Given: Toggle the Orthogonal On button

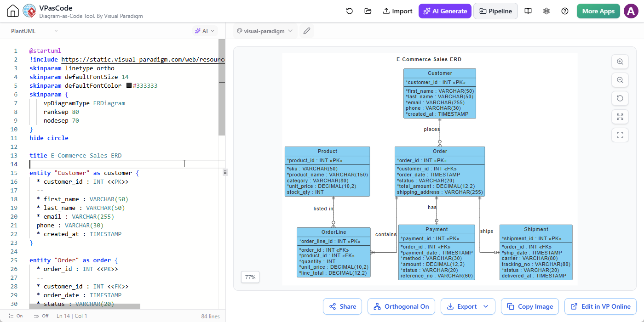Looking at the screenshot, I should click(x=402, y=306).
